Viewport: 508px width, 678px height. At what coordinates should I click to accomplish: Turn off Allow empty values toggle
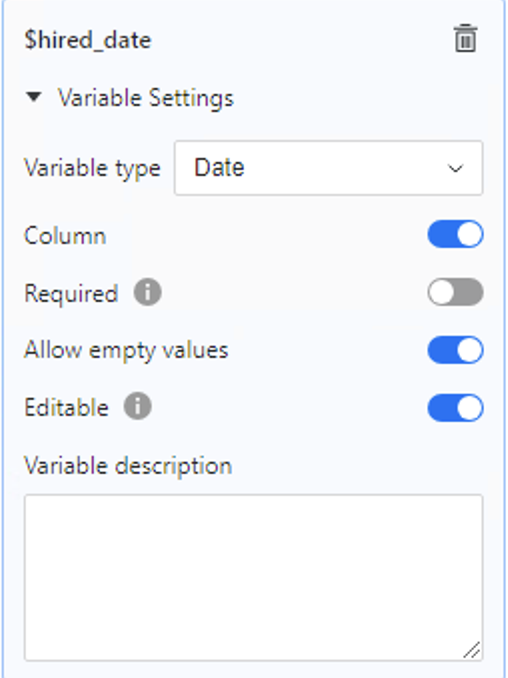click(x=455, y=350)
